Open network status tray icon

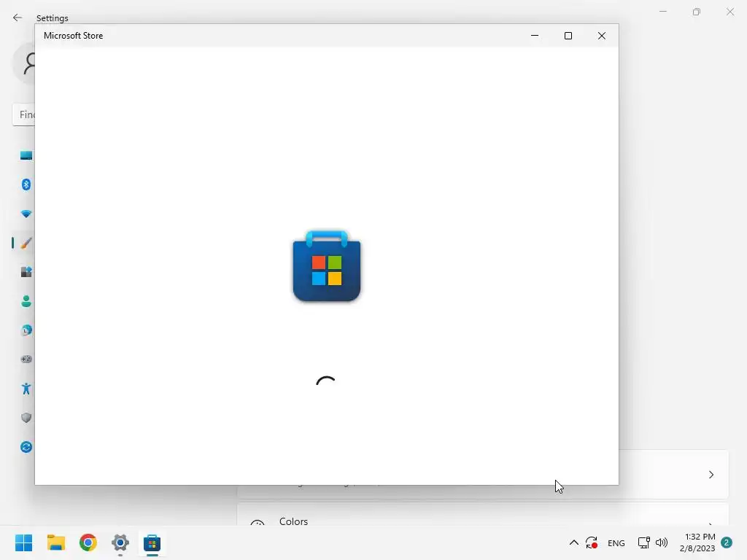(643, 542)
